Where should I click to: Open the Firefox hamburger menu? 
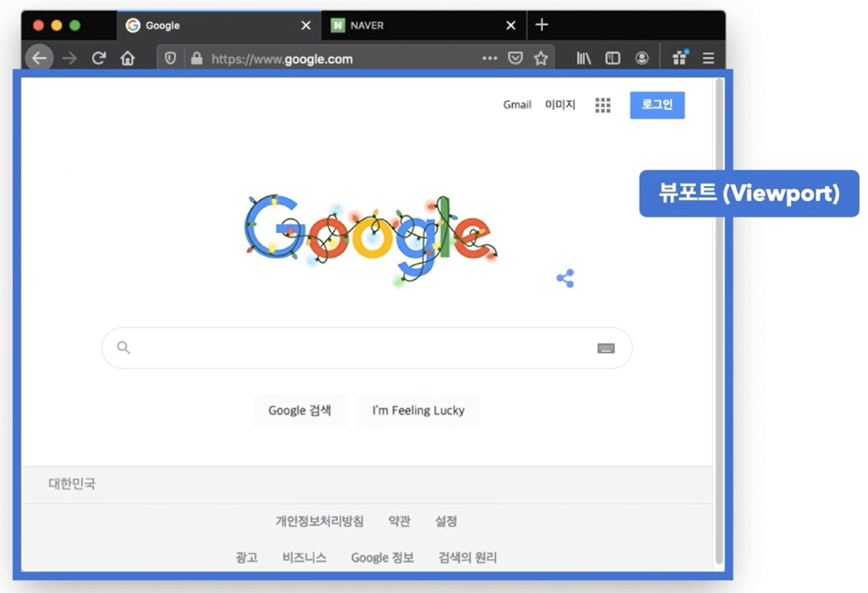pyautogui.click(x=709, y=59)
